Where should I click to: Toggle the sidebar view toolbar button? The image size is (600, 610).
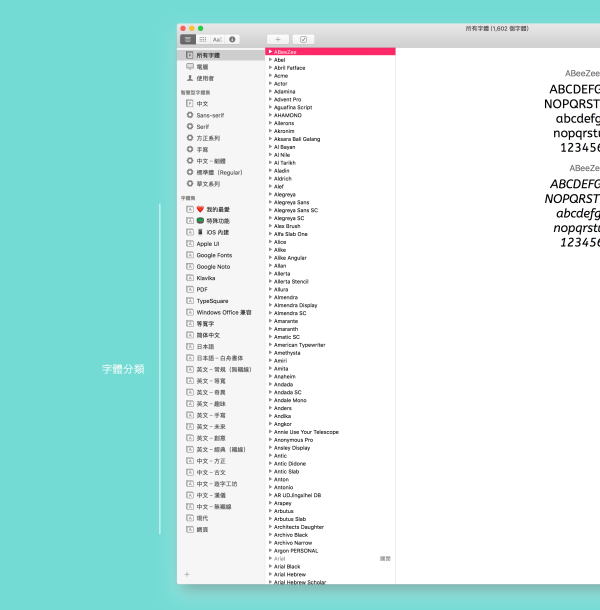coord(188,39)
